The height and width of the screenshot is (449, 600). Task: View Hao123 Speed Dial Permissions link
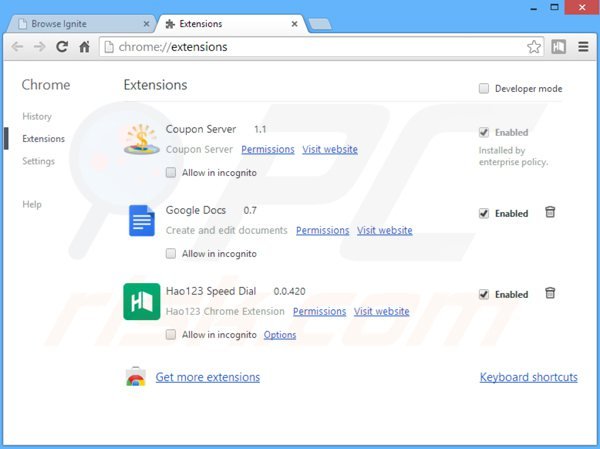point(320,312)
